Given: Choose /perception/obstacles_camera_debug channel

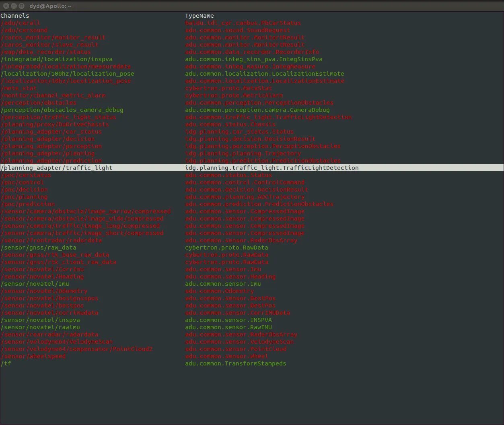Looking at the screenshot, I should click(x=62, y=110).
